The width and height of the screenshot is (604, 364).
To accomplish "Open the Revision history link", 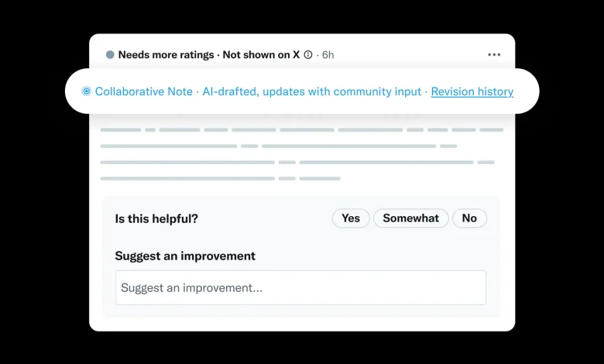I will [472, 91].
